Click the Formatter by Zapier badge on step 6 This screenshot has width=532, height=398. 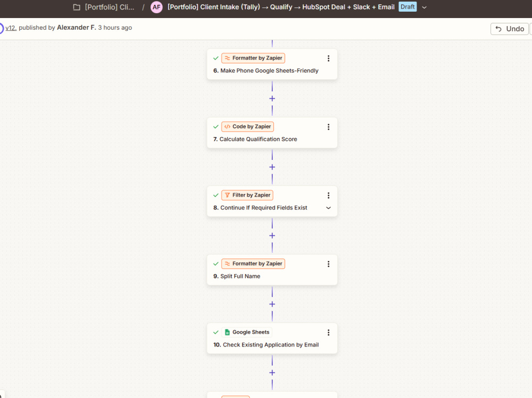[253, 58]
